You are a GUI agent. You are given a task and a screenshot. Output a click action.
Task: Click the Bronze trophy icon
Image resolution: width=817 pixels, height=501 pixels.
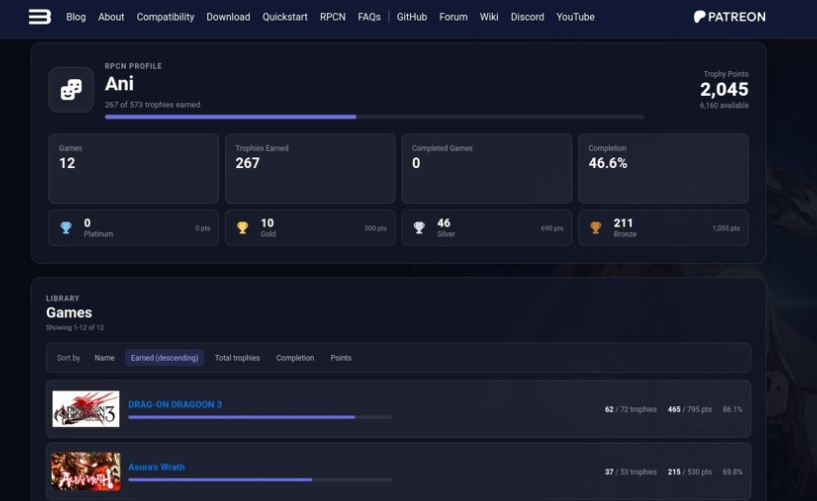coord(596,228)
